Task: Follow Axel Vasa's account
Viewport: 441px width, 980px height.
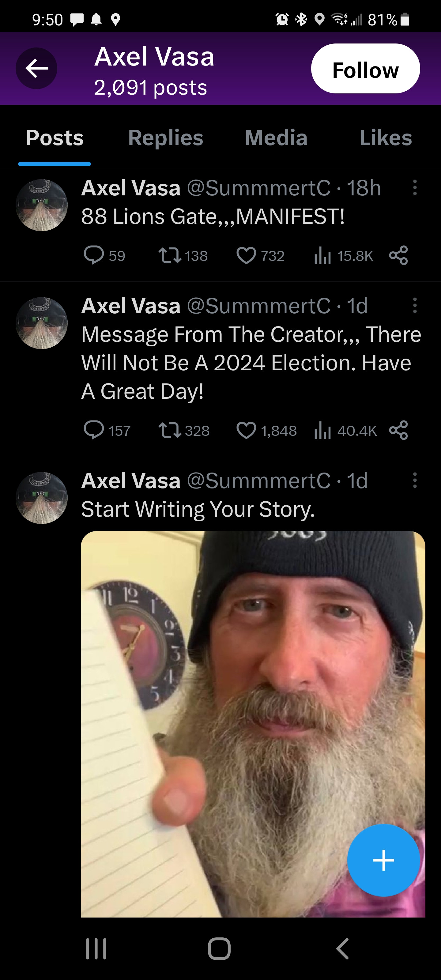Action: click(365, 69)
